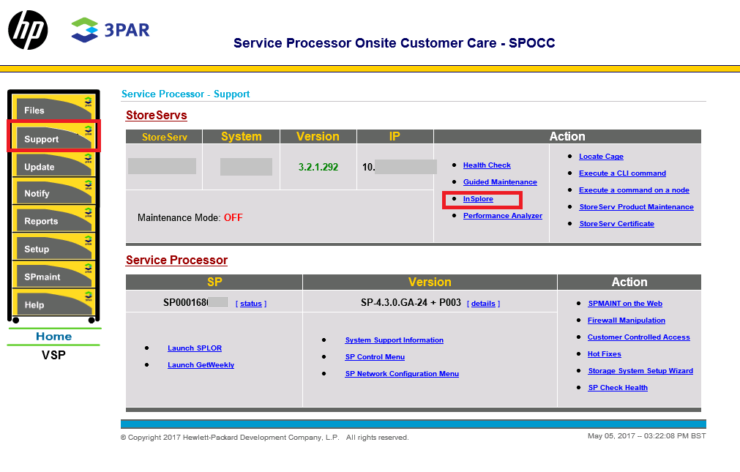
Task: Open the Performance Analyzer link
Action: [503, 216]
